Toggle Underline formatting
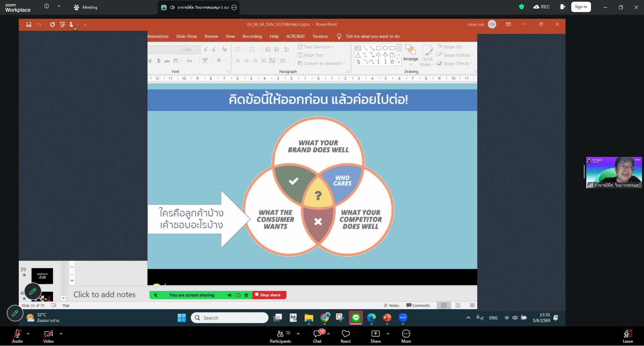 pos(150,61)
